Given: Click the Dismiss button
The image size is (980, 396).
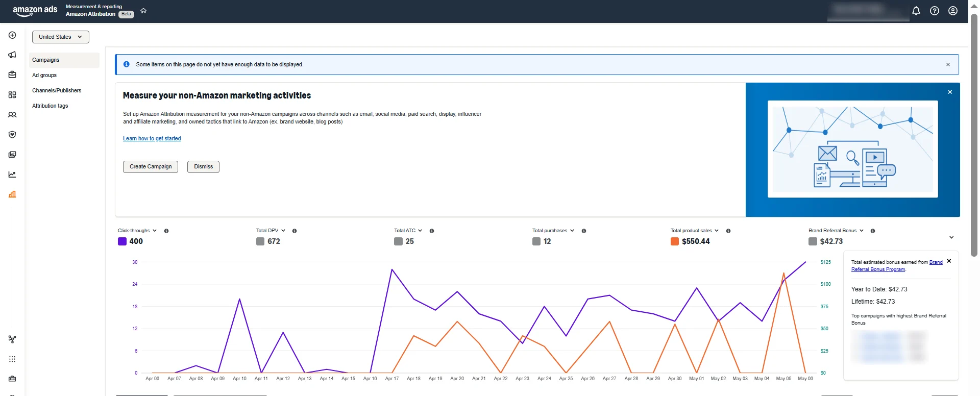Looking at the screenshot, I should pos(203,167).
